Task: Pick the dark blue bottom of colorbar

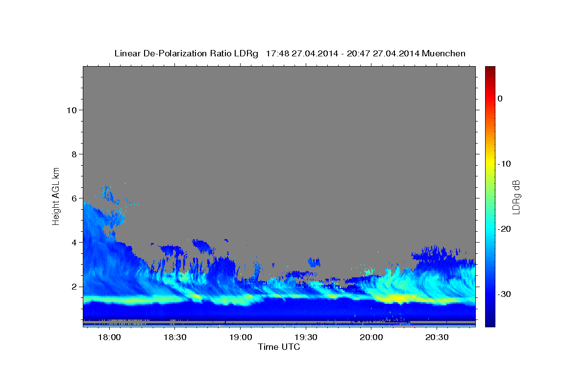Action: (x=490, y=321)
